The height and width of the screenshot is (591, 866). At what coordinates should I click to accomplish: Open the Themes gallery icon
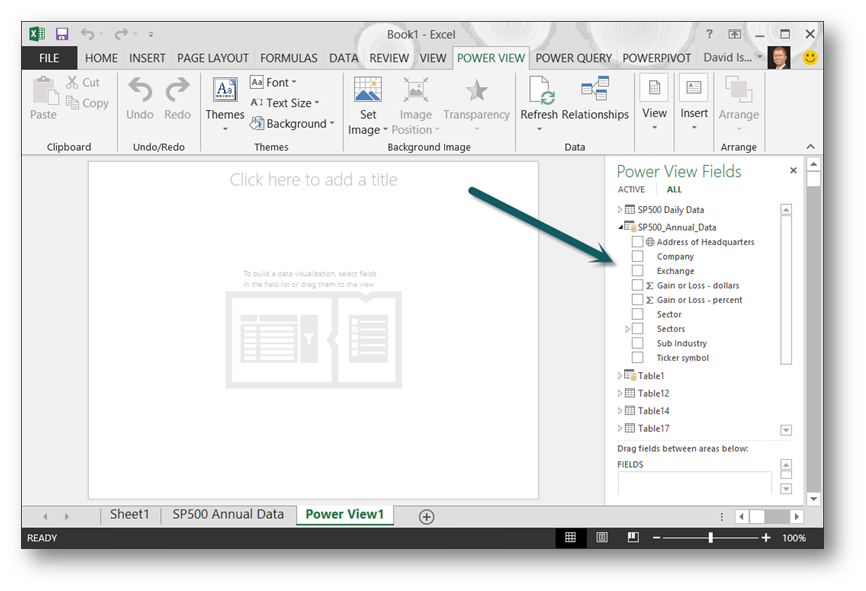pyautogui.click(x=225, y=90)
